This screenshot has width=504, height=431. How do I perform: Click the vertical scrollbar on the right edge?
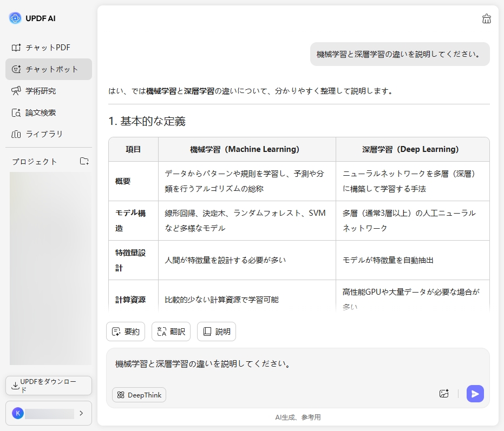click(x=501, y=162)
